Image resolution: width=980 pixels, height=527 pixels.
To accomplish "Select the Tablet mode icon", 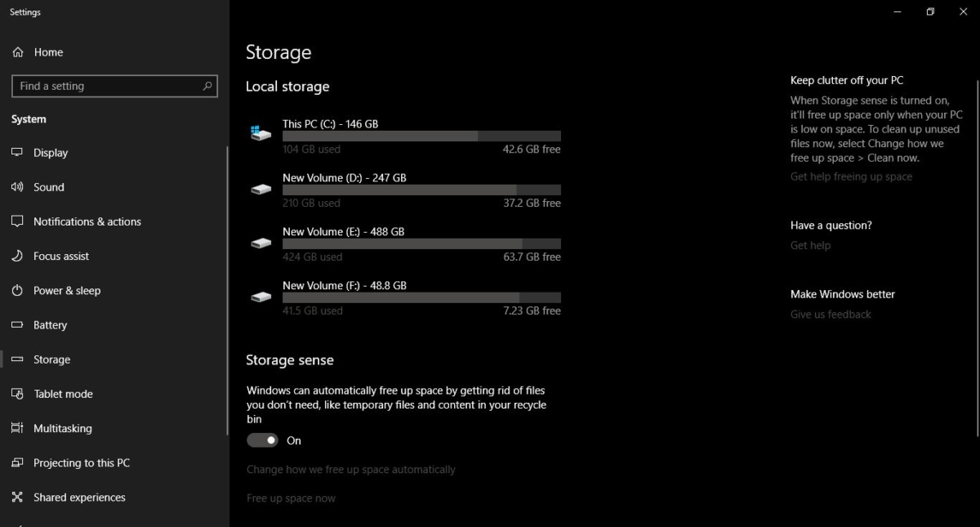I will pos(18,394).
